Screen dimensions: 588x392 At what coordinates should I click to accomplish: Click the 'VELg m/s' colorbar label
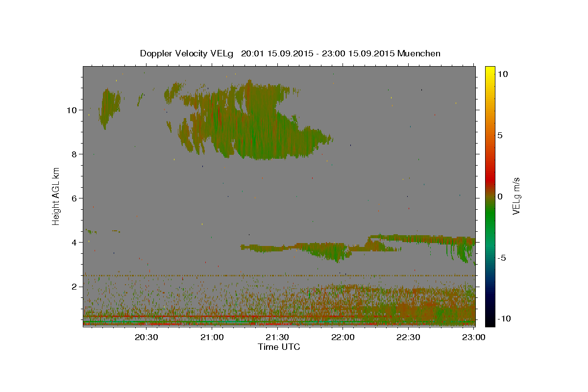(516, 196)
